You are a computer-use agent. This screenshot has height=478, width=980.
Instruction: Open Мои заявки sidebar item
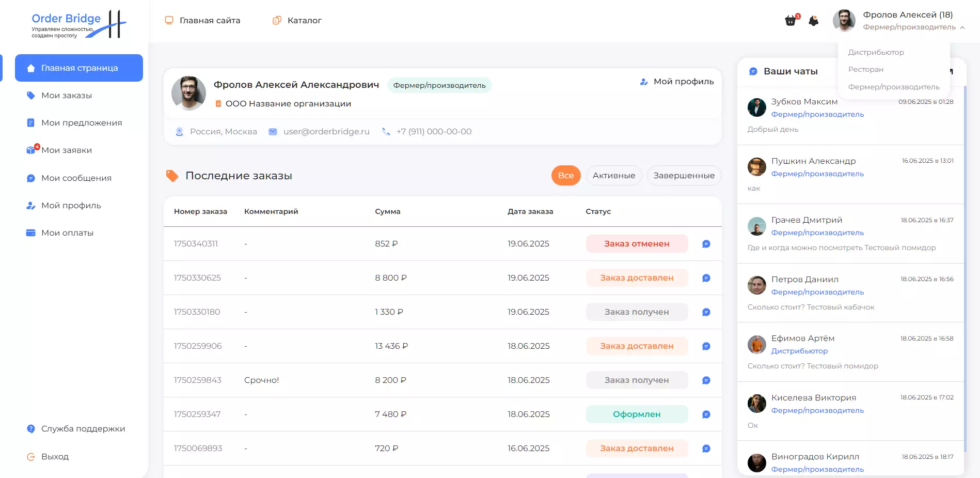pos(67,150)
